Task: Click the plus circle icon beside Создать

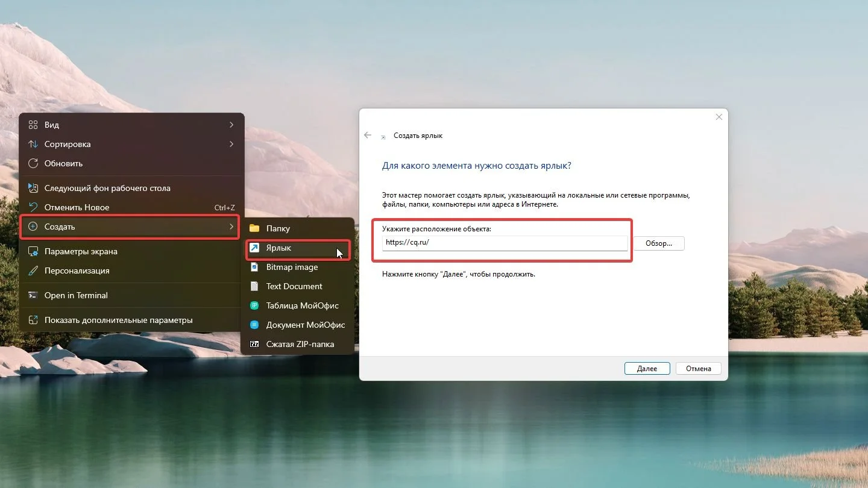Action: pos(33,227)
